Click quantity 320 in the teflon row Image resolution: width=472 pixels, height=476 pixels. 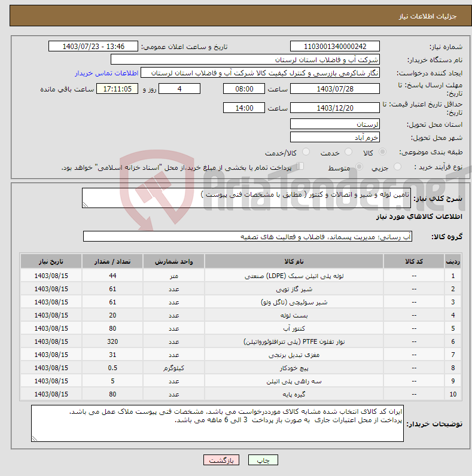tap(112, 341)
